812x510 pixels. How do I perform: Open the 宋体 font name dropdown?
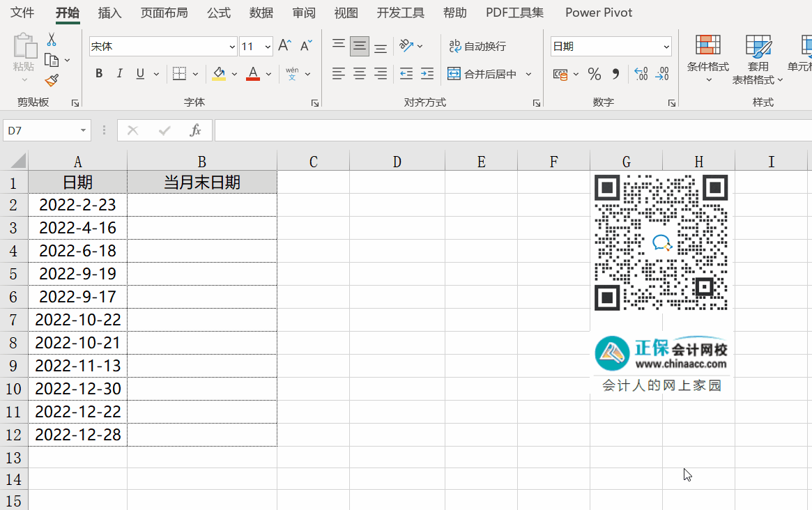(231, 45)
